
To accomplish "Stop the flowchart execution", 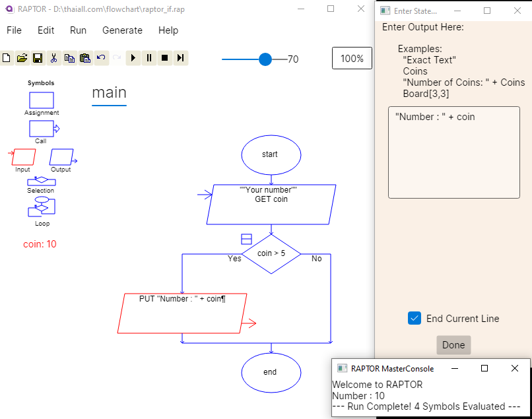I will click(x=165, y=58).
